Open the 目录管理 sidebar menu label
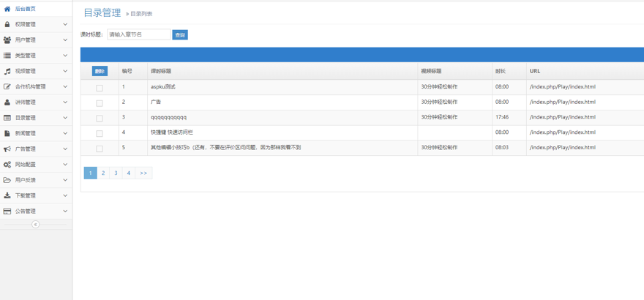 pyautogui.click(x=25, y=118)
